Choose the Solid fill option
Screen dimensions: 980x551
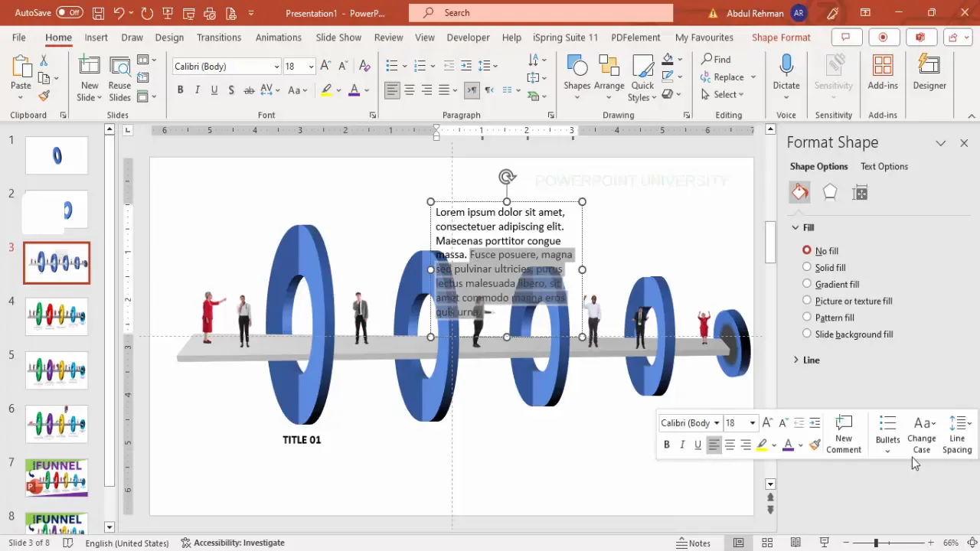807,267
